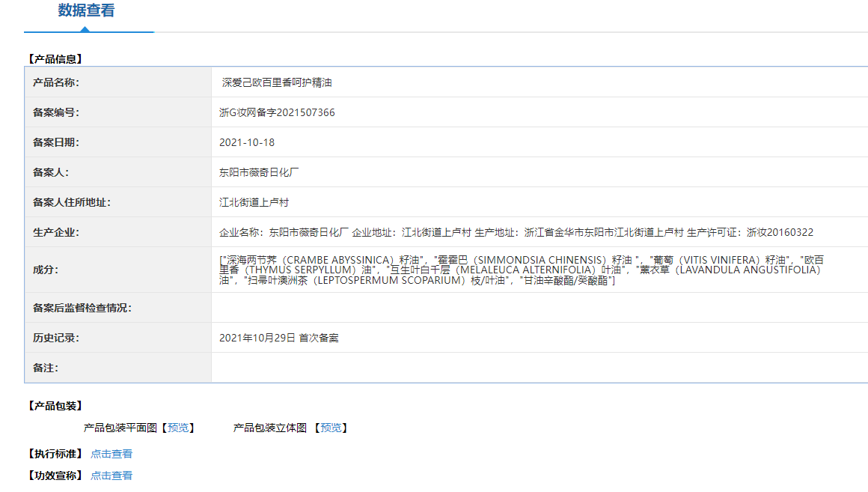Open 点击查看 link beside 执行标准

(x=111, y=453)
